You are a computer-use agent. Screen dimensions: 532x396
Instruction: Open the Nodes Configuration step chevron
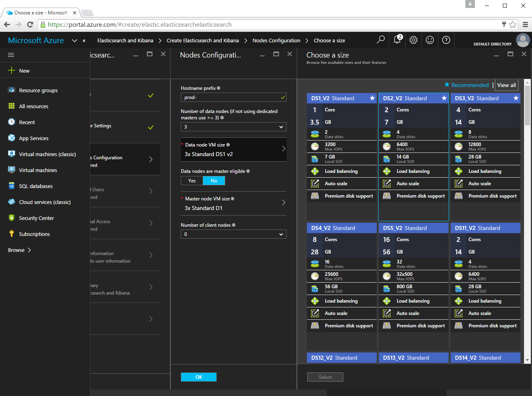tap(151, 159)
